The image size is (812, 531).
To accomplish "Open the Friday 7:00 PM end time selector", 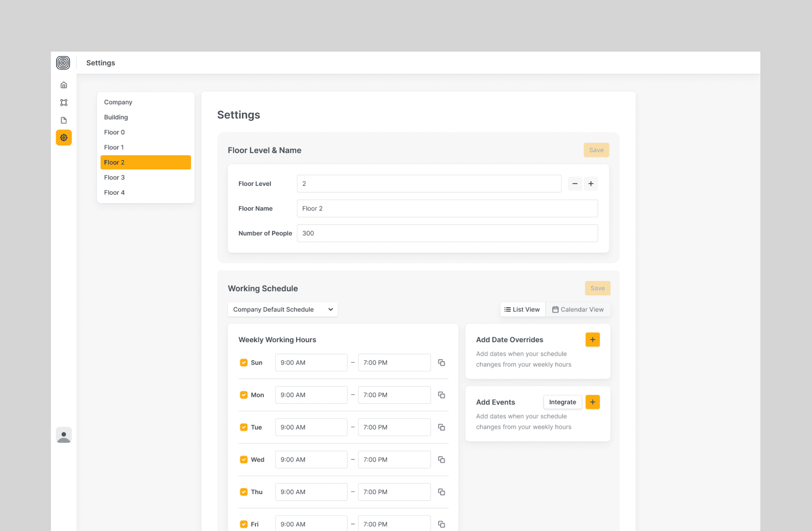I will 394,524.
